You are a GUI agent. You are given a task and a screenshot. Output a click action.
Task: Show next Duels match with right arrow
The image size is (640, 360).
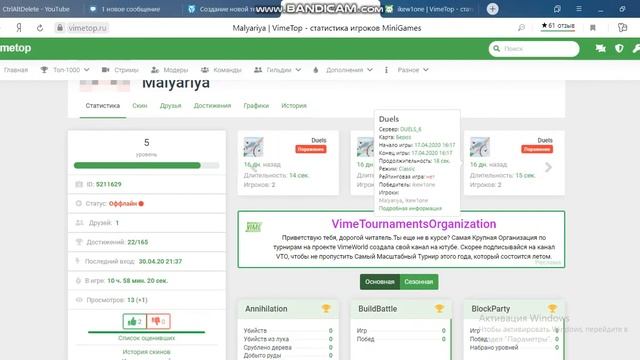coord(549,167)
